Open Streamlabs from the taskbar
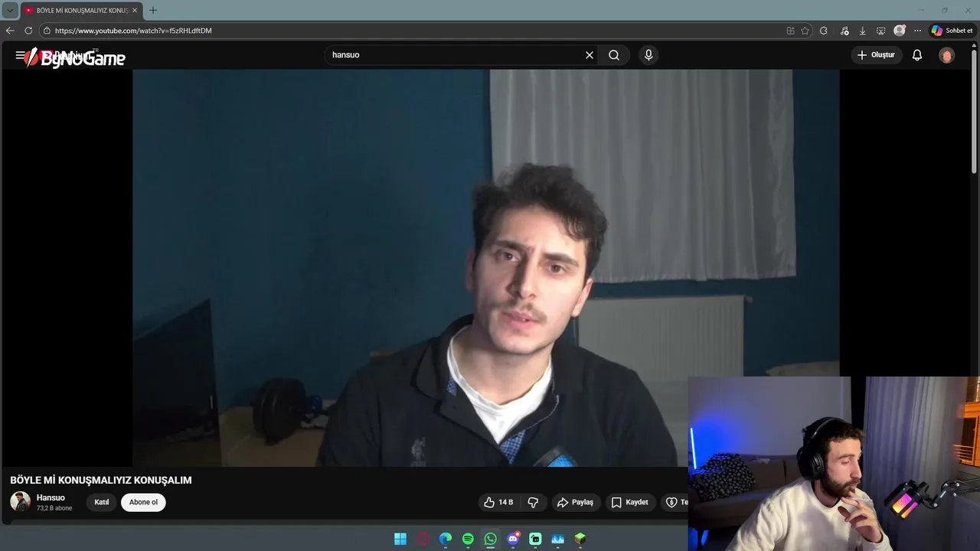This screenshot has width=980, height=551. tap(535, 539)
